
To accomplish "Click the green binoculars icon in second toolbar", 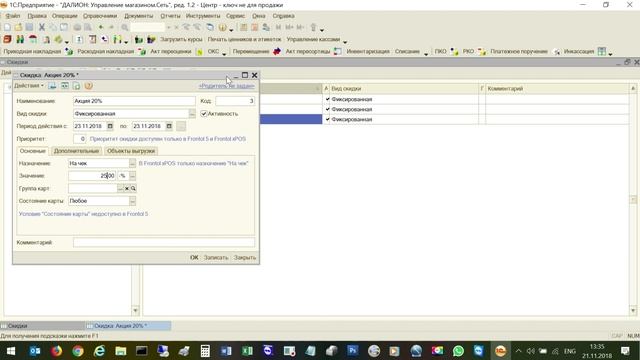I will pos(20,39).
